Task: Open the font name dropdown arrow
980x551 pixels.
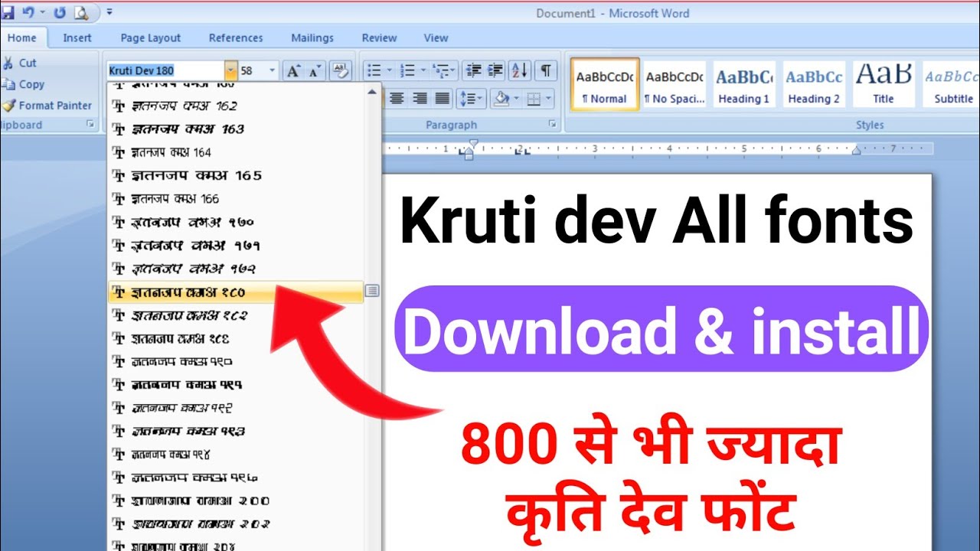Action: tap(230, 70)
